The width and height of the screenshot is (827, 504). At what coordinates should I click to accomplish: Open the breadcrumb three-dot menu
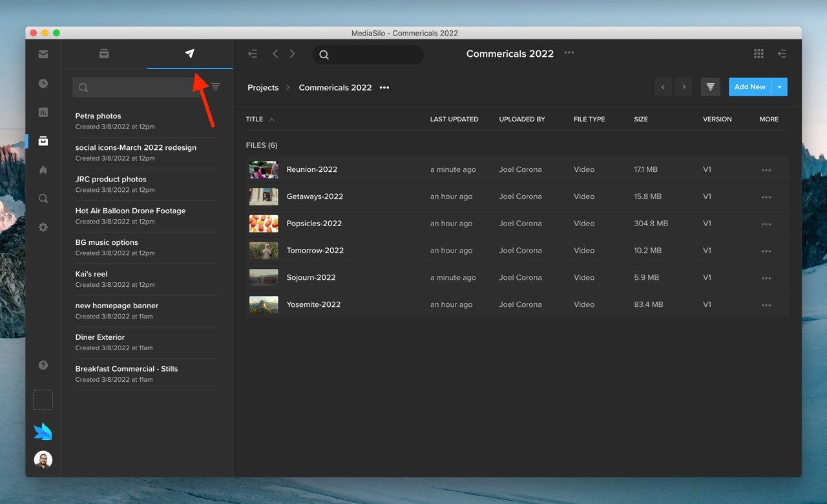384,87
